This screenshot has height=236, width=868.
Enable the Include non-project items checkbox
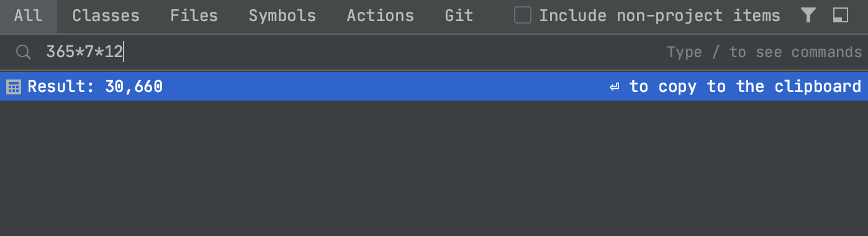(523, 16)
